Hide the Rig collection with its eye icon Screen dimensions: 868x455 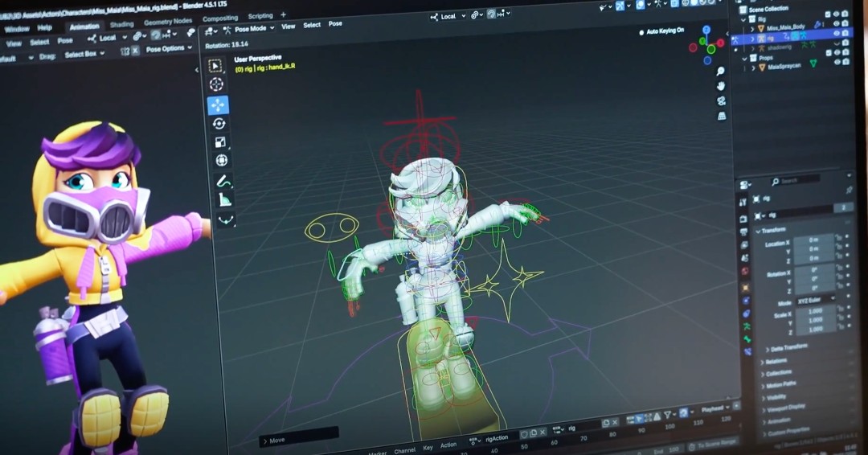837,14
